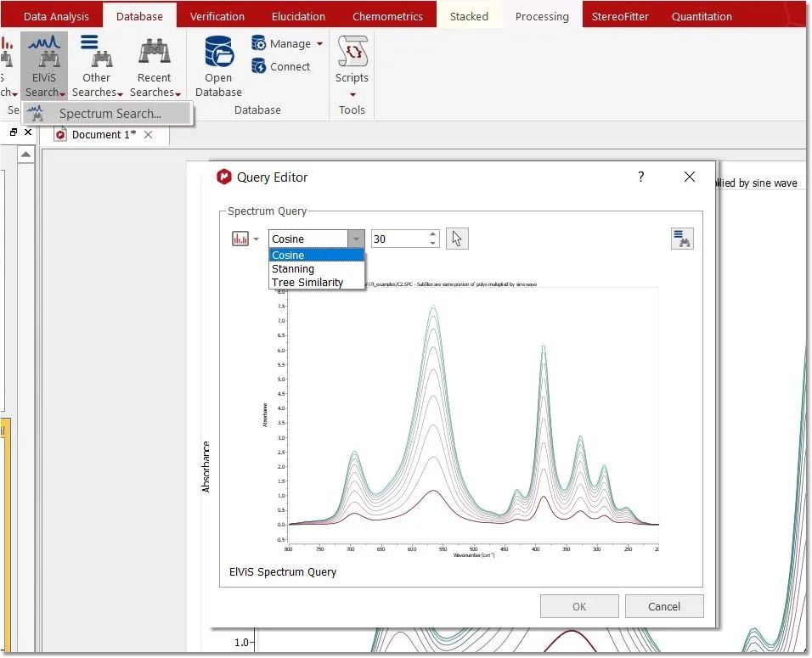812x658 pixels.
Task: Select Stanning from the algorithm list
Action: pyautogui.click(x=293, y=268)
